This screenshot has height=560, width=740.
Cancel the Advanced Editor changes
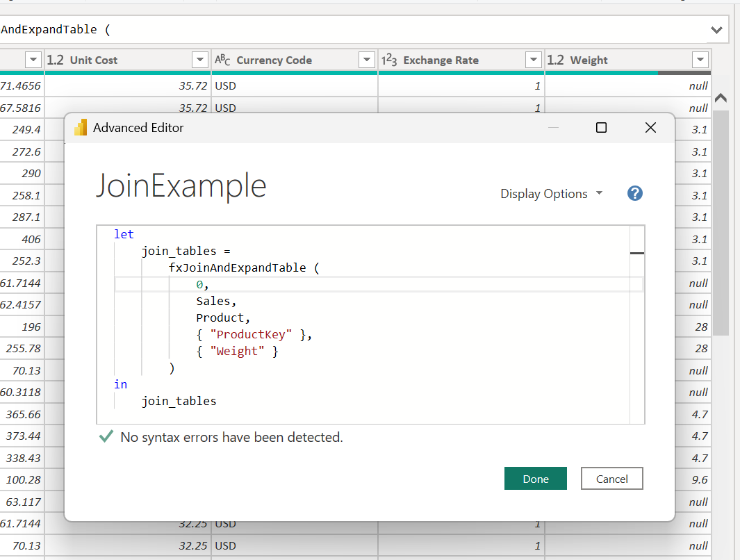tap(611, 479)
